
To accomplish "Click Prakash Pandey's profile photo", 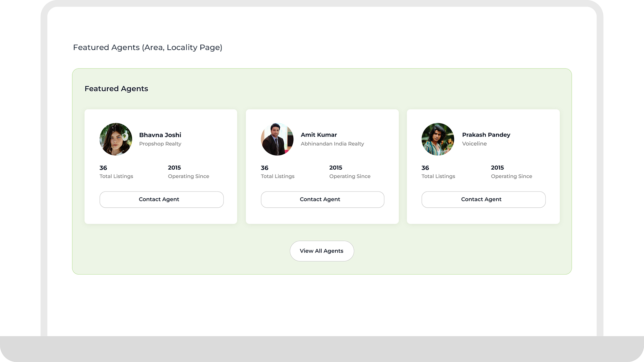I will [x=438, y=139].
